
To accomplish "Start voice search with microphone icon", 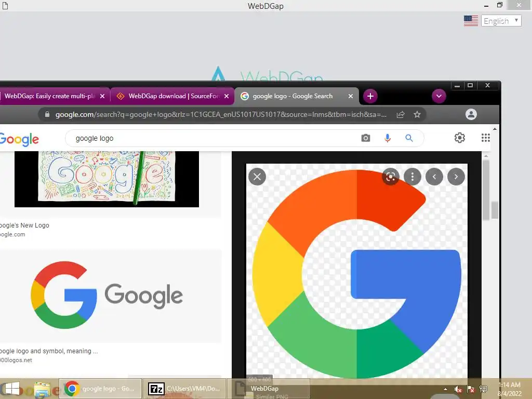I will [x=388, y=138].
